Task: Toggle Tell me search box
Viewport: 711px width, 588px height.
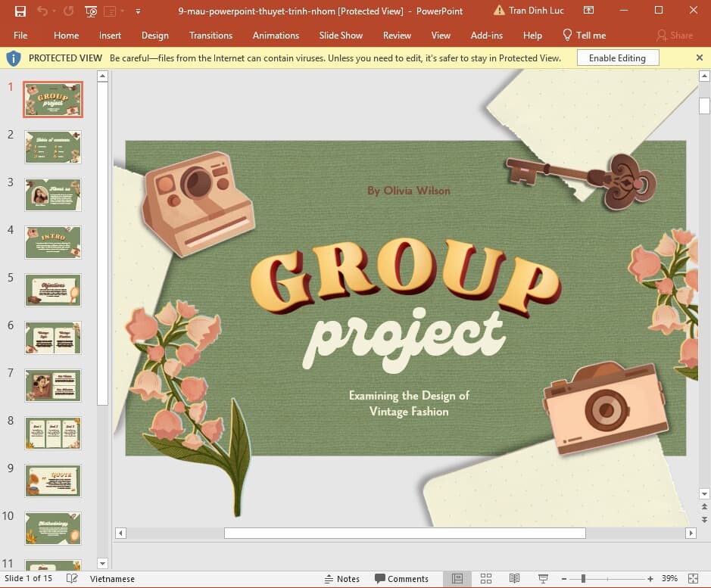Action: 584,35
